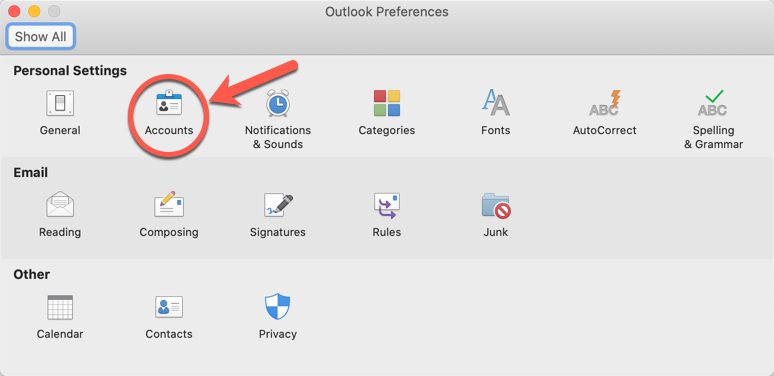Open Composing email preferences
Screen dimensions: 774x376
coord(169,205)
